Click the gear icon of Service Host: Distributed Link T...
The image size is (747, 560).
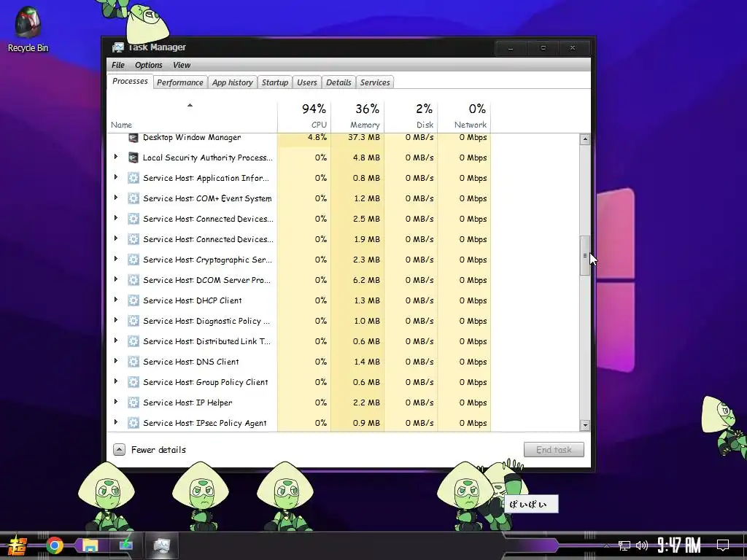[133, 341]
